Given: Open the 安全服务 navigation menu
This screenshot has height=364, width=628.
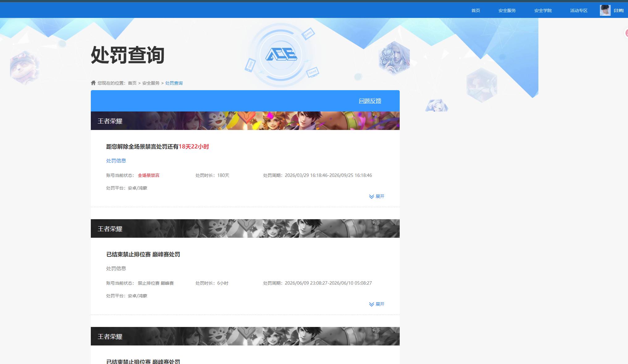Looking at the screenshot, I should pos(507,10).
